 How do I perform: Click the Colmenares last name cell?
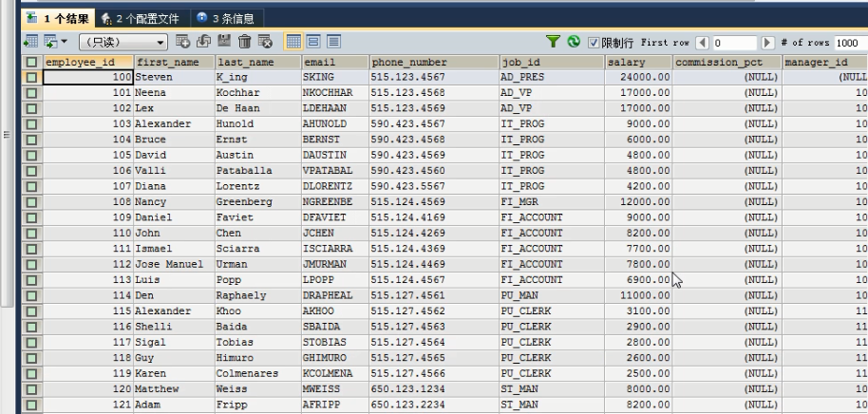tap(258, 373)
